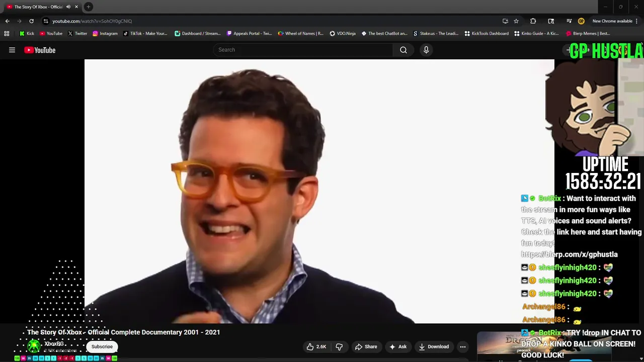Click the video title The Story Of Xbox
This screenshot has height=362, width=644.
(124, 332)
